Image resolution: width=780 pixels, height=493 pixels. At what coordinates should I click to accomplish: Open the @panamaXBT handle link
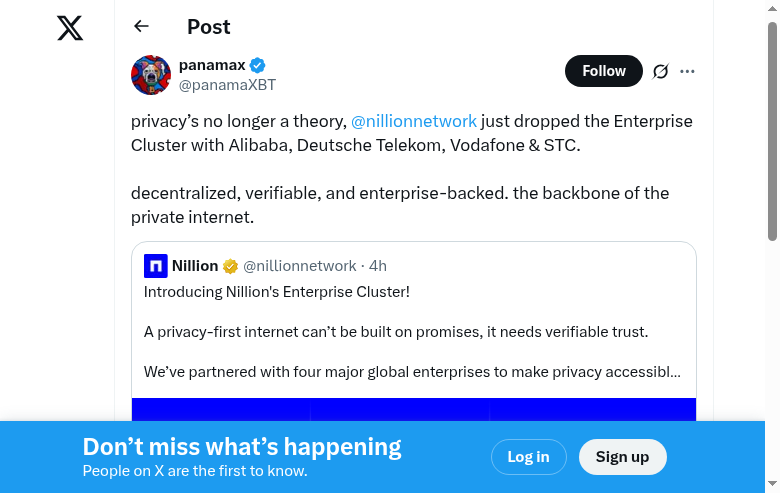click(x=227, y=85)
